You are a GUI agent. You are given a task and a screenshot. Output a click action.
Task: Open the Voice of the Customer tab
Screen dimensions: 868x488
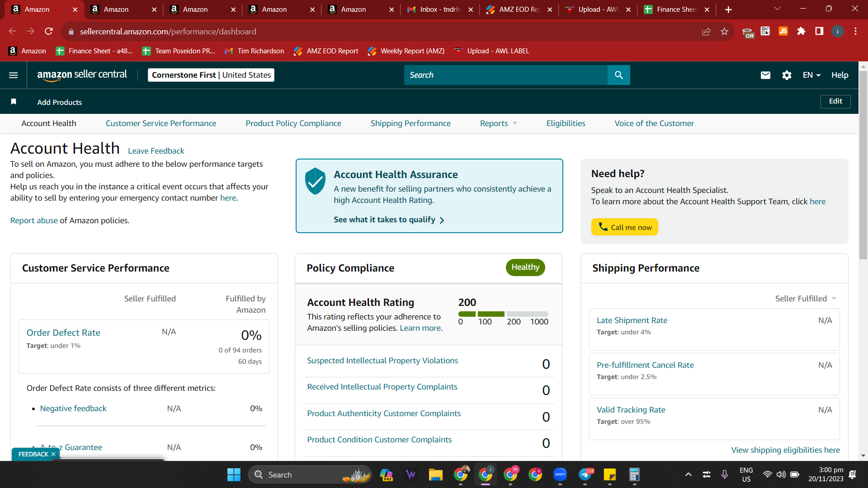click(654, 123)
